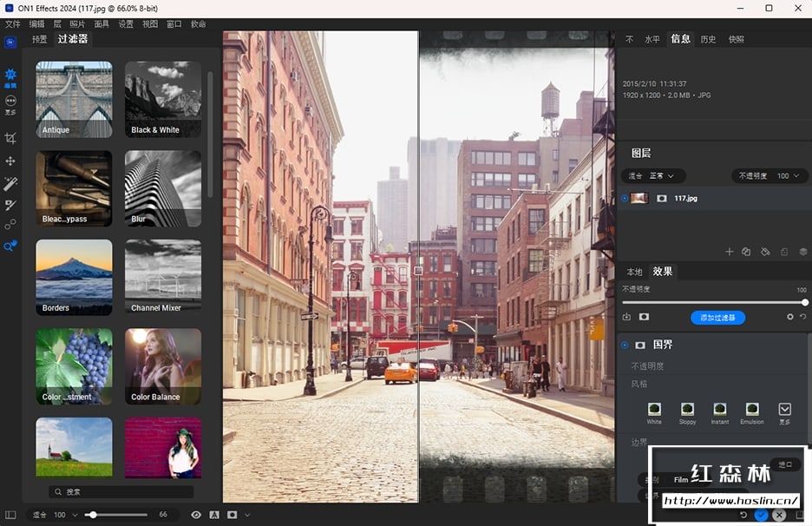
Task: Click the add layer plus icon
Action: 729,252
